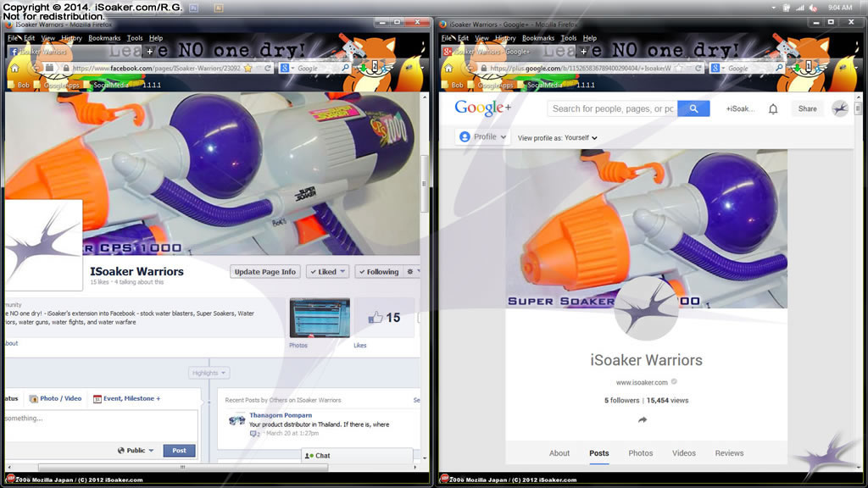
Task: Switch to the About tab on Google+
Action: click(x=559, y=453)
